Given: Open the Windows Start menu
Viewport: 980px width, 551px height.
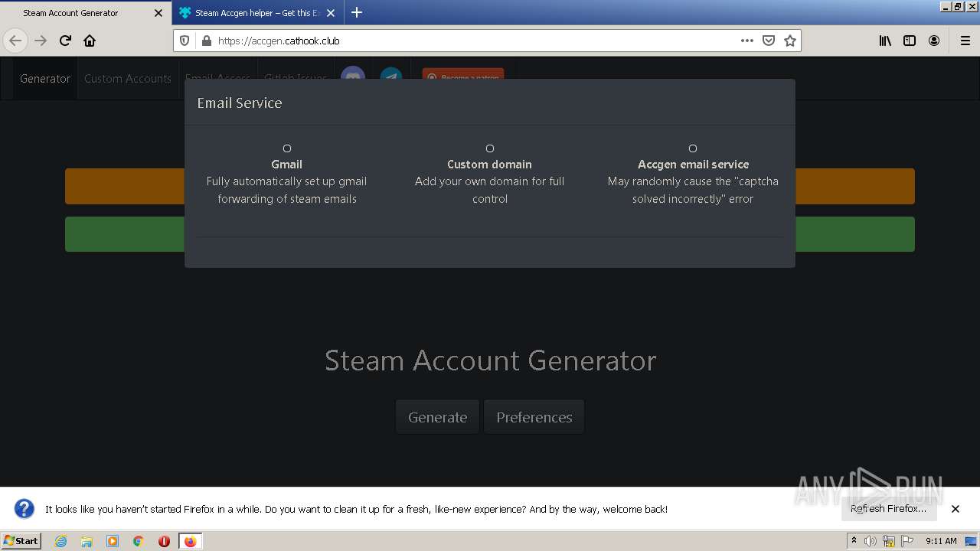Looking at the screenshot, I should click(21, 540).
